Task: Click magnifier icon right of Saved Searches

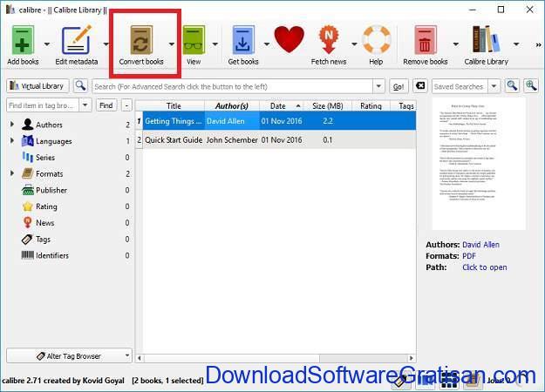Action: (512, 85)
